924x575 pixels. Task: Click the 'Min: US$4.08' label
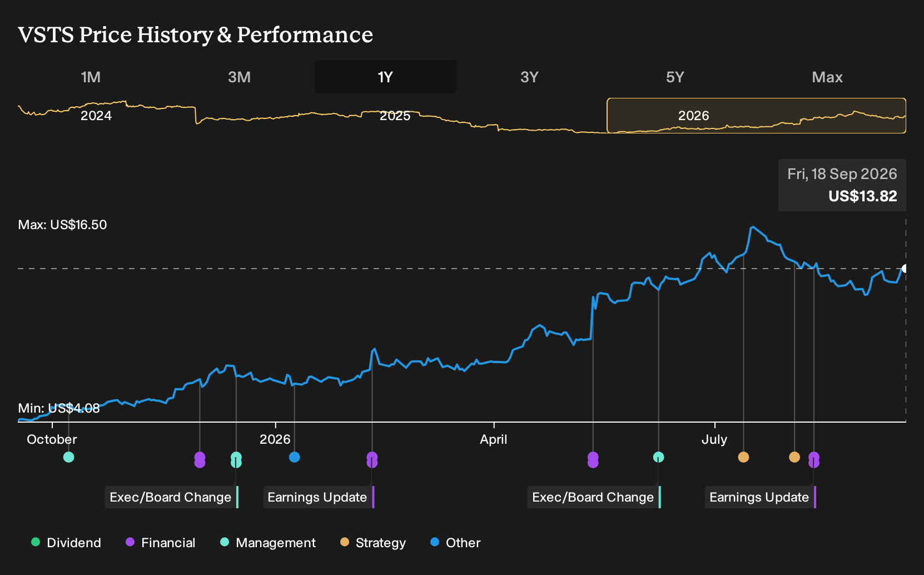point(59,408)
